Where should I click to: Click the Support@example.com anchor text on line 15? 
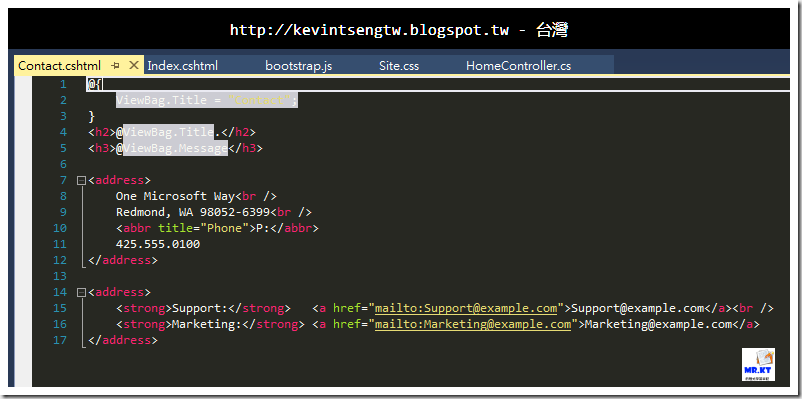tap(638, 308)
